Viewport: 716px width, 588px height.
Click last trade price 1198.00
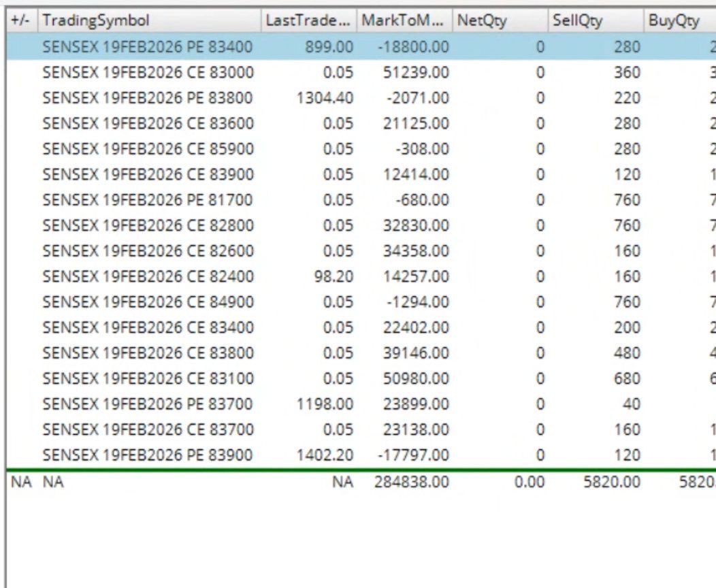pyautogui.click(x=325, y=404)
